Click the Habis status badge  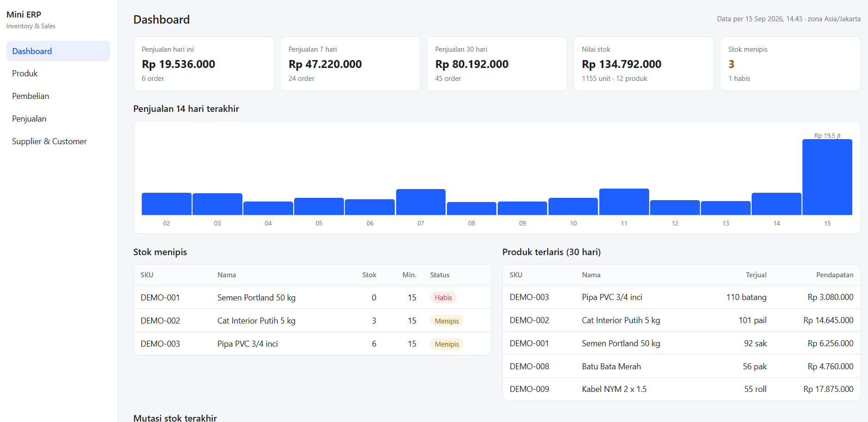point(443,298)
